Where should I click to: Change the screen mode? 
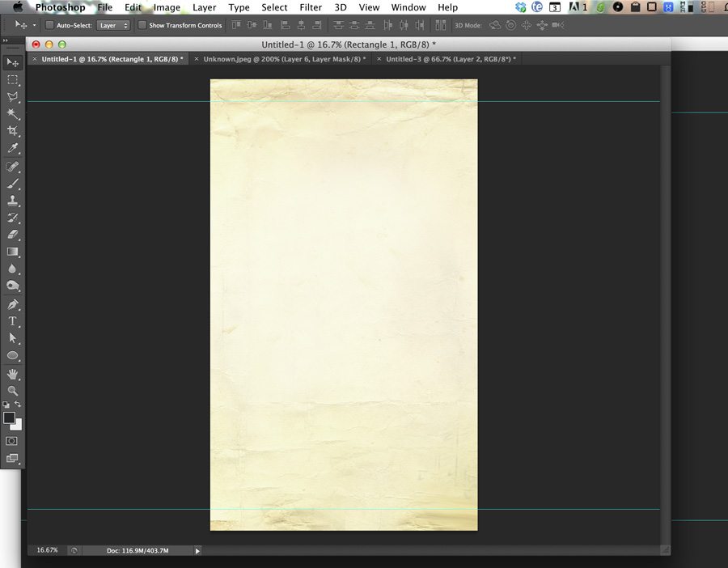(x=12, y=459)
